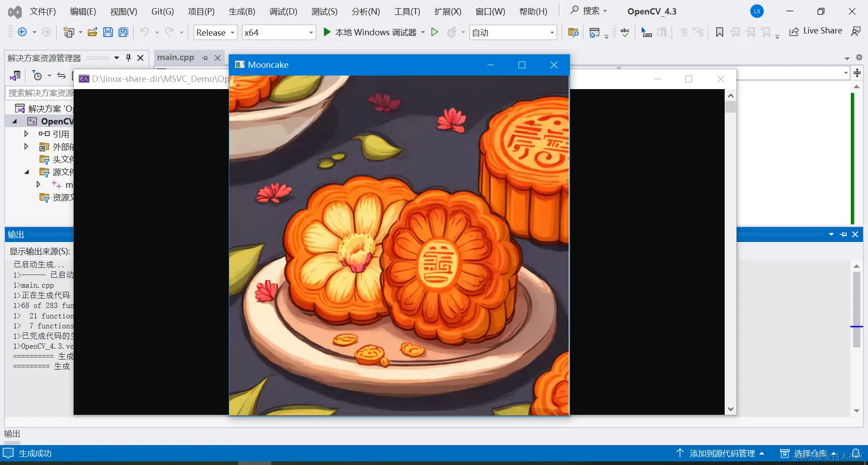The image size is (868, 465).
Task: Click the undo arrow icon
Action: [x=144, y=32]
